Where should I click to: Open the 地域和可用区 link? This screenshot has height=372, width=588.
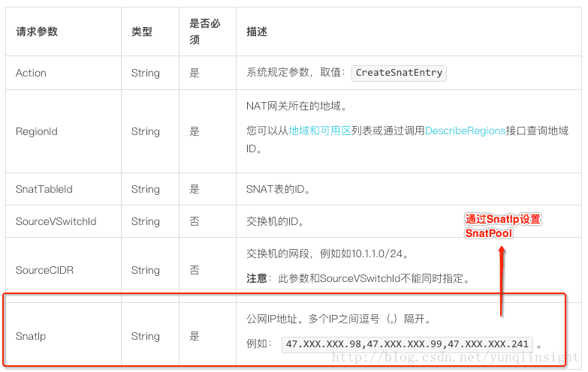(x=320, y=130)
